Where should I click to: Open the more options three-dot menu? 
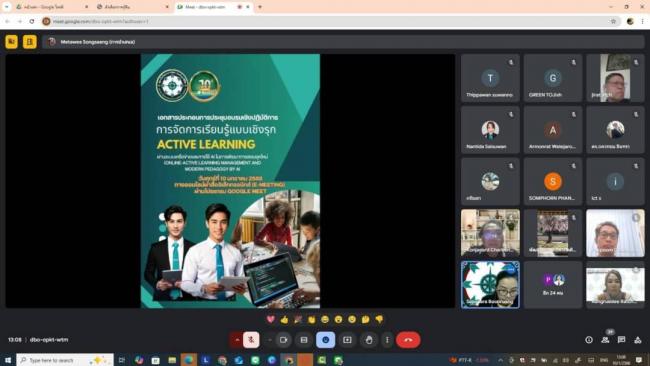(387, 340)
